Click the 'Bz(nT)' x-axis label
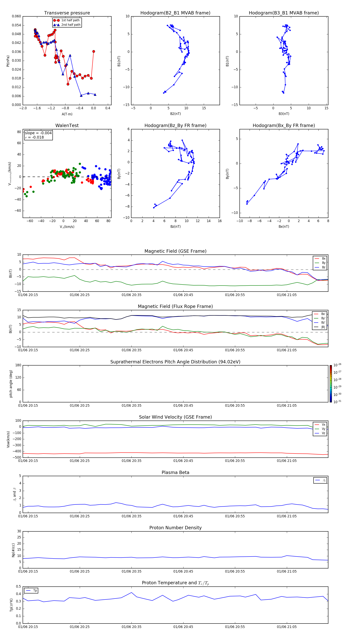 pos(175,227)
